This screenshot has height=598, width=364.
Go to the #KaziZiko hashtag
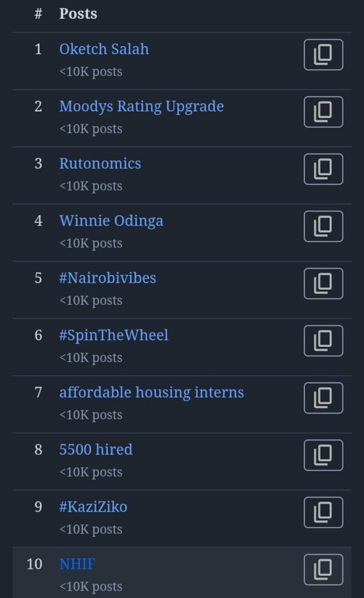(93, 507)
